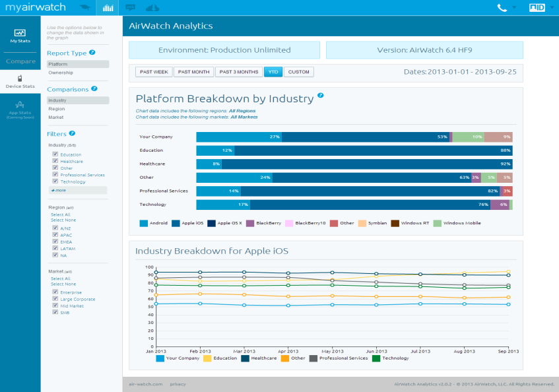Click the BlackBerry legend color swatch
Image resolution: width=559 pixels, height=392 pixels.
click(x=250, y=224)
